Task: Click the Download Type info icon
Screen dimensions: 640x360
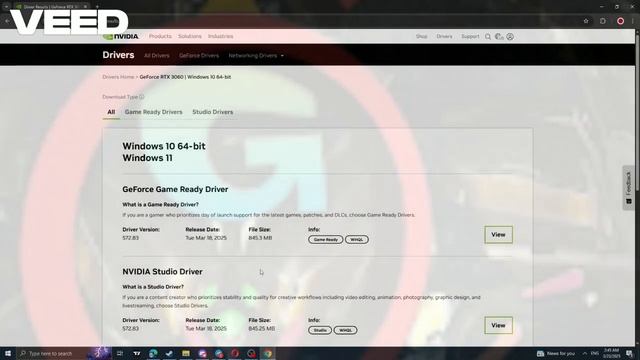Action: [142, 97]
